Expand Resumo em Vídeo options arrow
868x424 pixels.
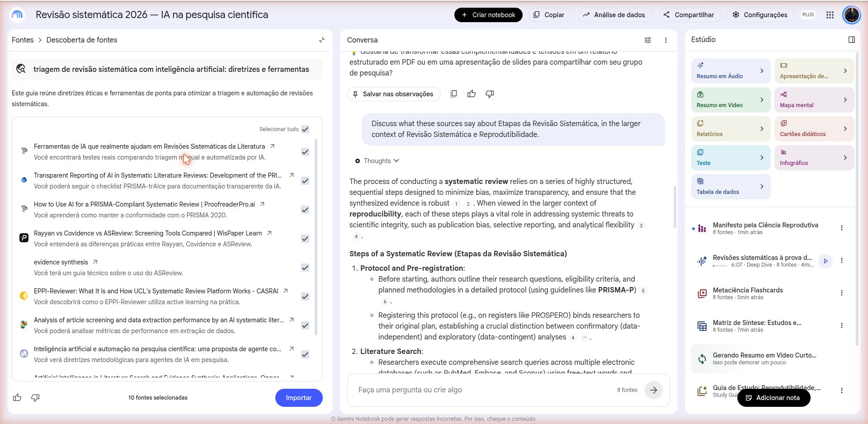click(762, 100)
